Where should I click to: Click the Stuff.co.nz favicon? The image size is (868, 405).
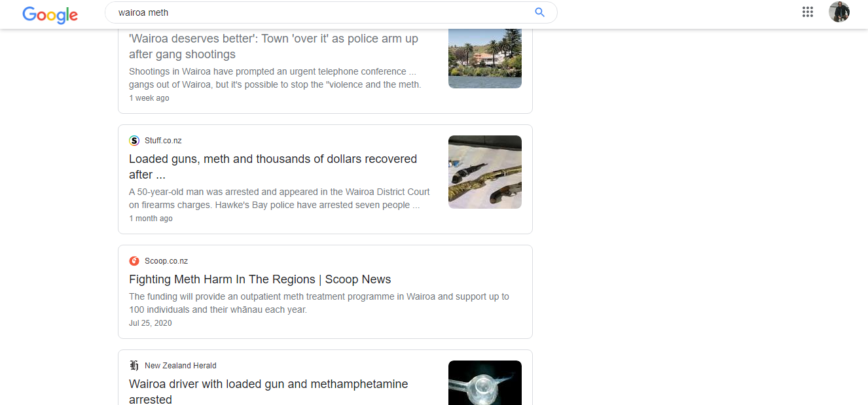(134, 141)
